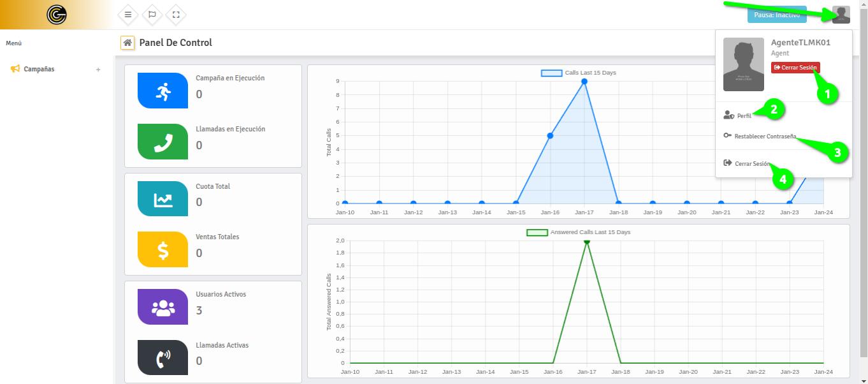Toggle the Pausa: Inactivo status button
This screenshot has width=868, height=384.
tap(776, 15)
